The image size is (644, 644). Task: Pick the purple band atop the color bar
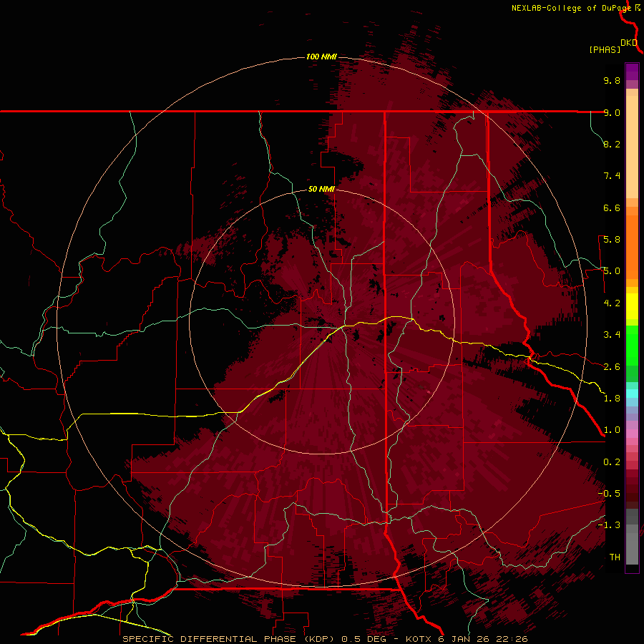point(632,72)
